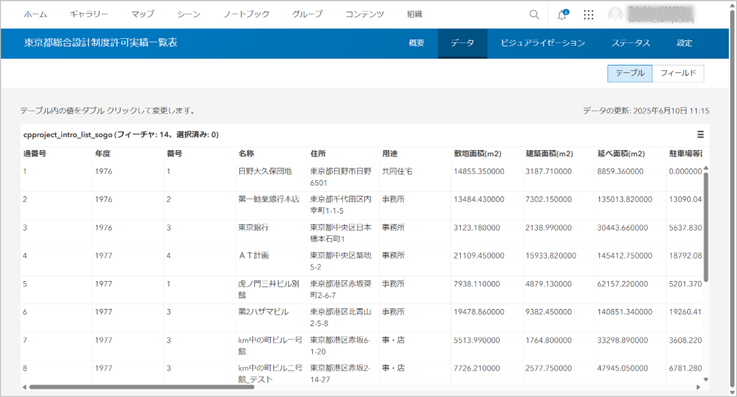
Task: Click the 敷地面積(m2) column header
Action: (x=478, y=154)
